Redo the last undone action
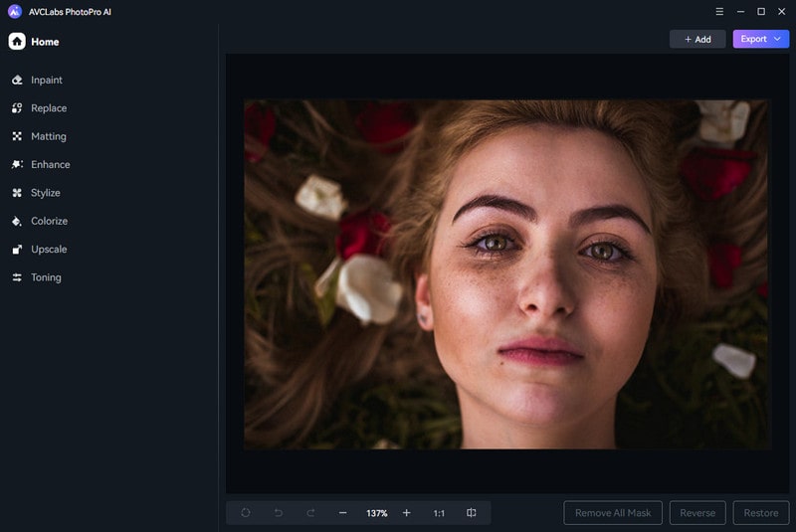Image resolution: width=796 pixels, height=532 pixels. [x=310, y=513]
